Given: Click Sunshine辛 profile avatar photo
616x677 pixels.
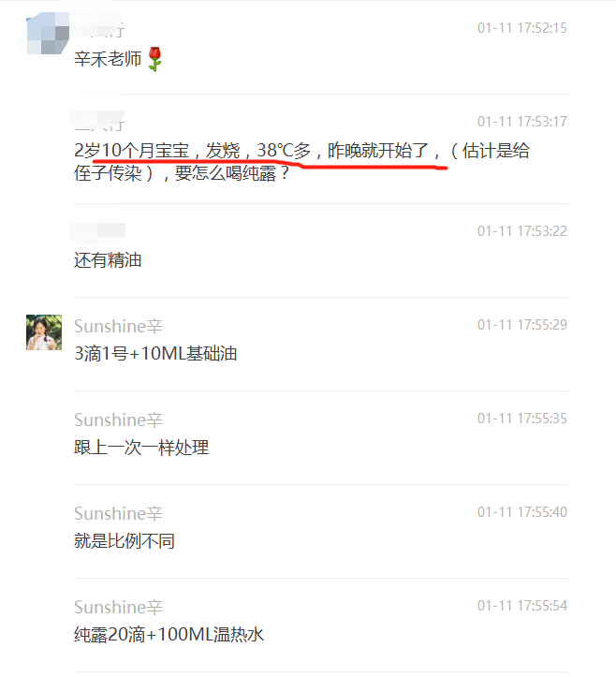Looking at the screenshot, I should [44, 332].
